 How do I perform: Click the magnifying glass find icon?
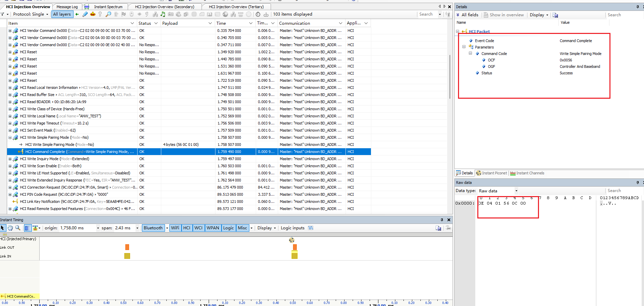(x=108, y=14)
